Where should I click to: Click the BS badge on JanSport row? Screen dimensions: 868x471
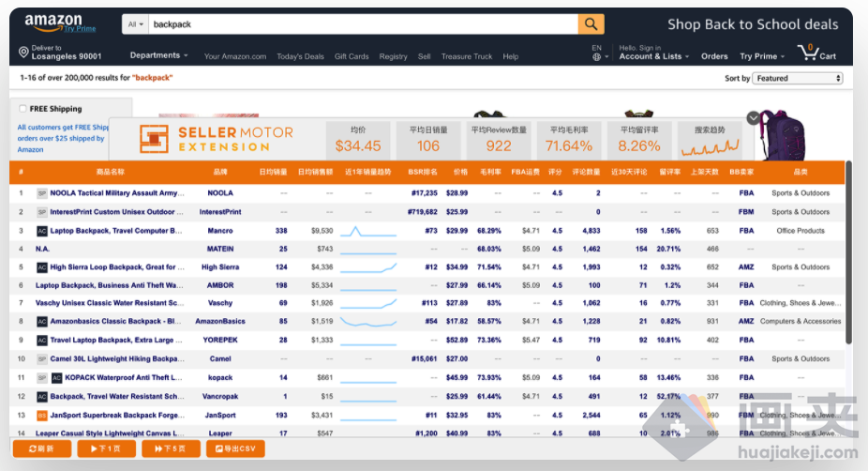click(x=41, y=415)
